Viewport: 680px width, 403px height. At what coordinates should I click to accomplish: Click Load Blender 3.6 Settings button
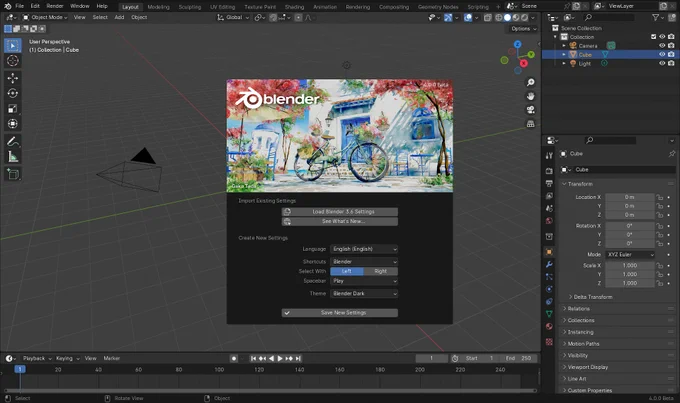340,212
